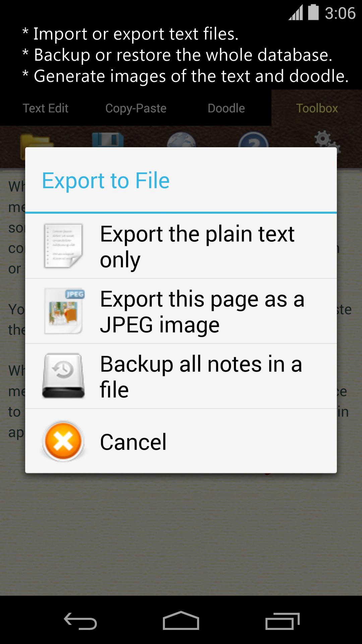Tap the Android home button
The image size is (362, 644).
[x=181, y=621]
